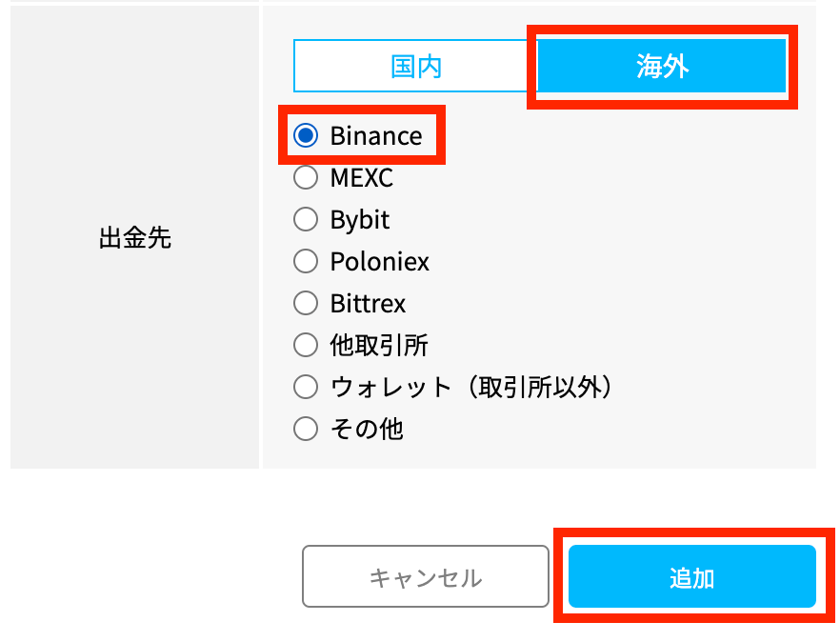
Task: Click the その他 option label text
Action: click(367, 429)
